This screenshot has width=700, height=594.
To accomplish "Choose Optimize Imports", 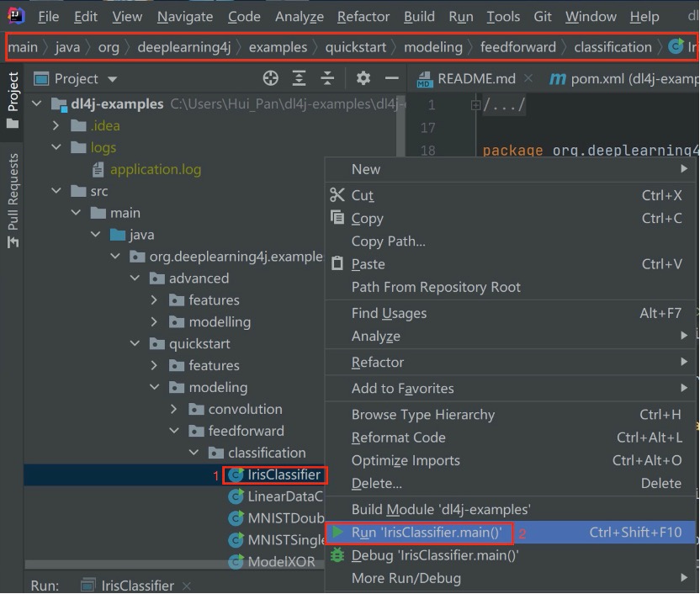I will coord(510,460).
